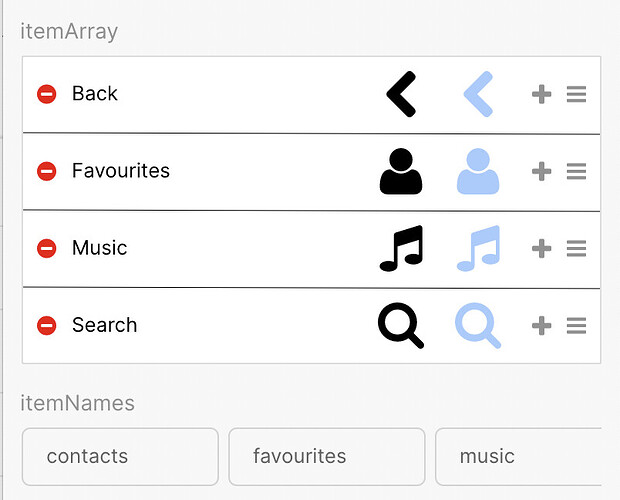Delete the Music row via red minus

coord(47,248)
